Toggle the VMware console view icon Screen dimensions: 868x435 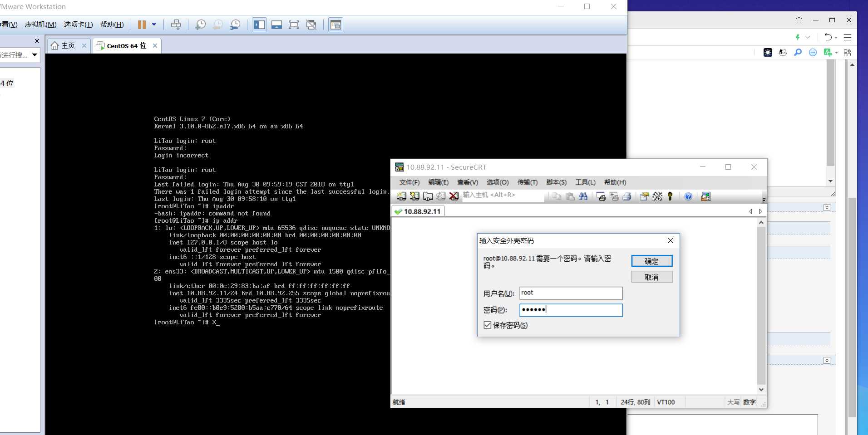click(336, 24)
